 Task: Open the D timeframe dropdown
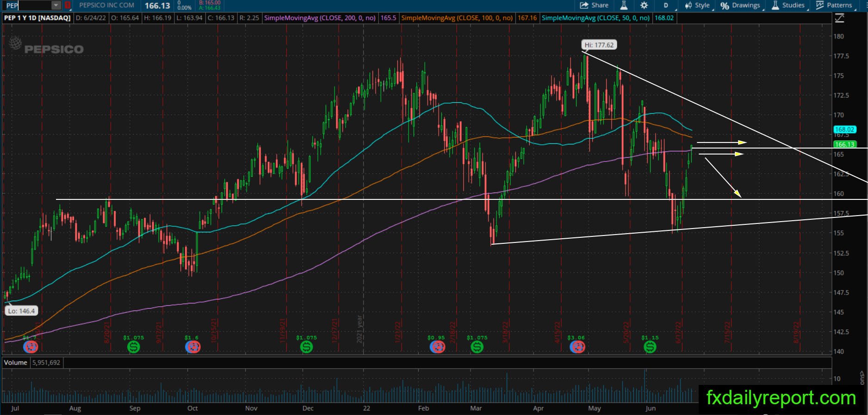tap(666, 6)
